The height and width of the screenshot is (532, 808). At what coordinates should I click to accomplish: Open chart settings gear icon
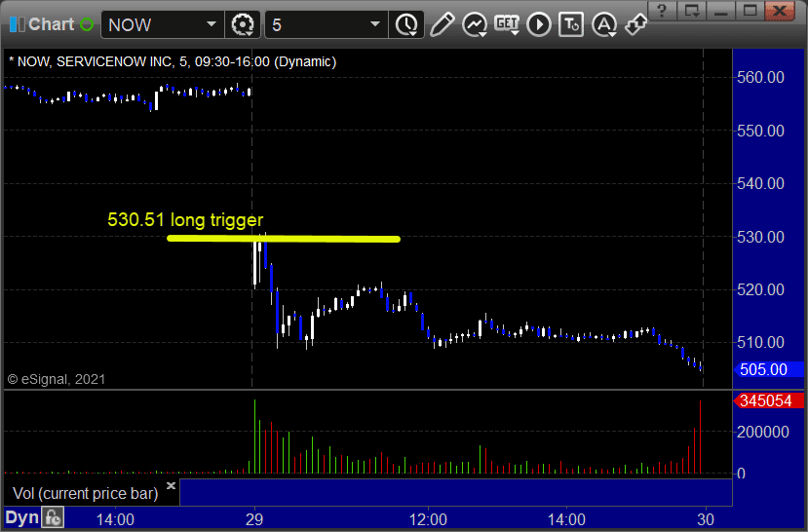click(242, 24)
